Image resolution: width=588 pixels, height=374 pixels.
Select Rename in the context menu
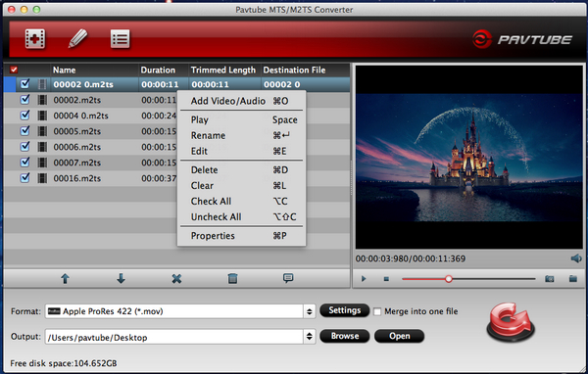[x=241, y=135]
